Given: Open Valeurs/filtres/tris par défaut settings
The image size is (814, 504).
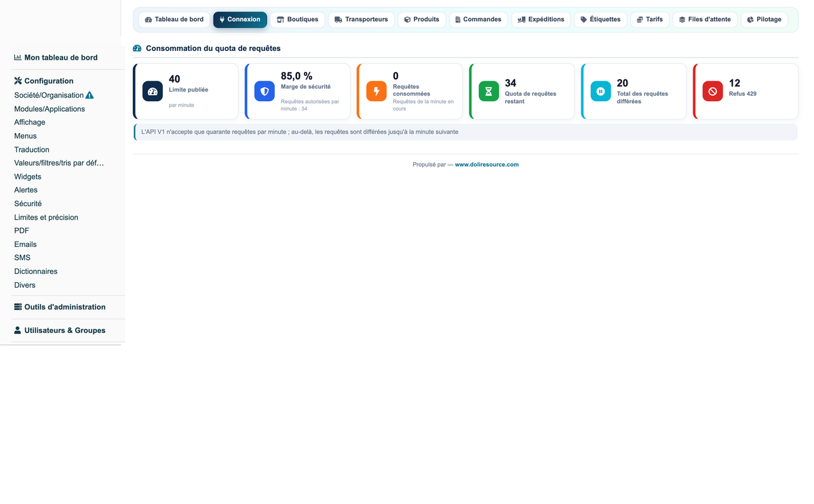Looking at the screenshot, I should pos(59,163).
